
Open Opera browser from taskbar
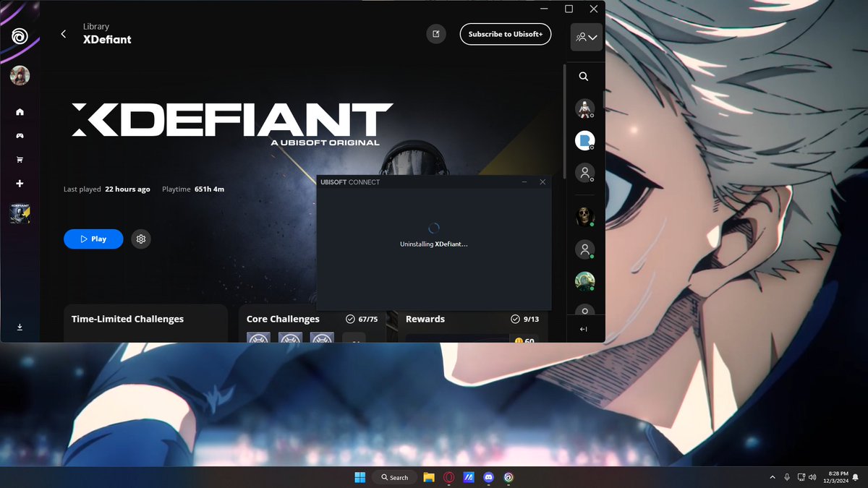tap(449, 477)
